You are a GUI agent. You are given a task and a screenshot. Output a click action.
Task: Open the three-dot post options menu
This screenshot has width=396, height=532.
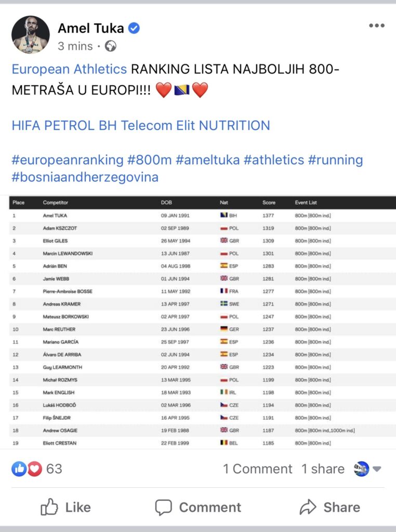tap(376, 26)
